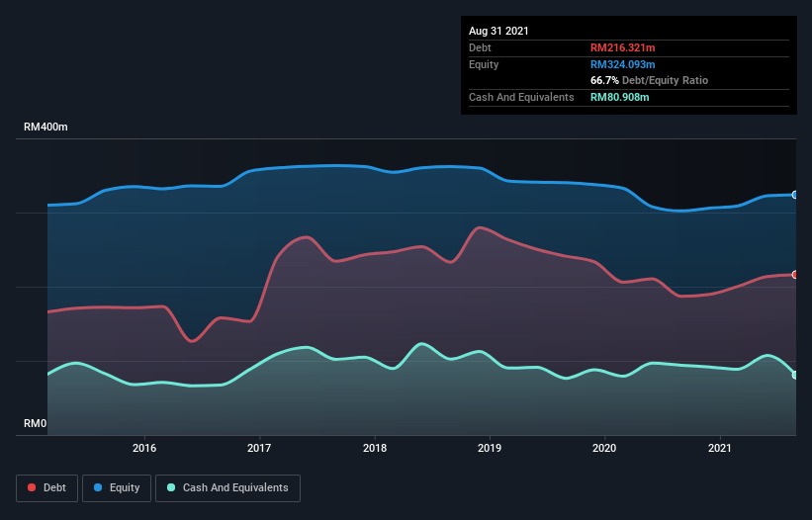
Task: Click the Debt row label in tooltip
Action: pos(480,47)
